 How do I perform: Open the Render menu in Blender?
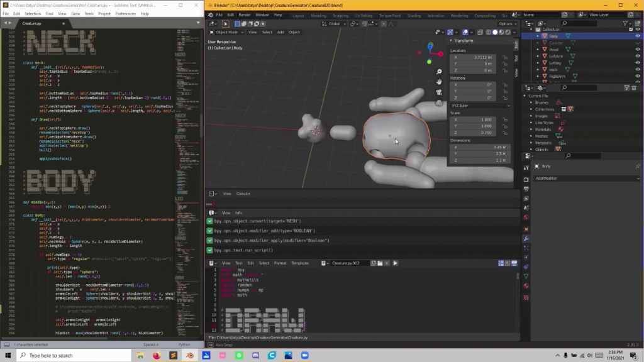[x=245, y=15]
